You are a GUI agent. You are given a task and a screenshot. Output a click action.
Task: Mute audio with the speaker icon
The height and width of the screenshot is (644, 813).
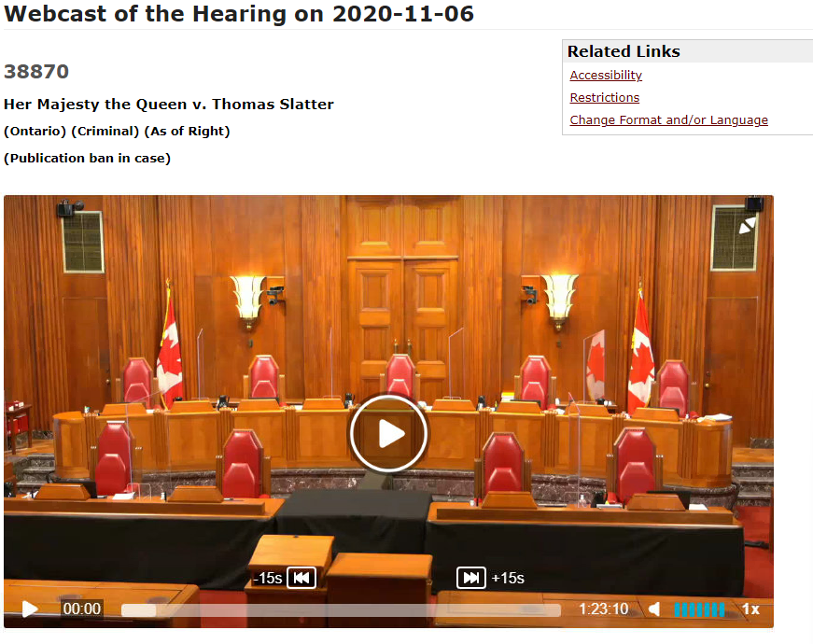[654, 609]
